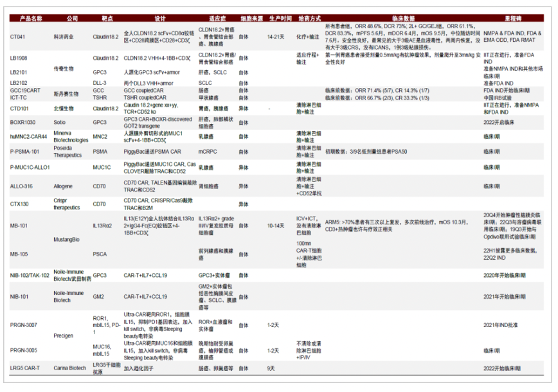Viewport: 558px width, 392px height.
Task: Select the Poseida Therapeutics company cell
Action: (67, 152)
